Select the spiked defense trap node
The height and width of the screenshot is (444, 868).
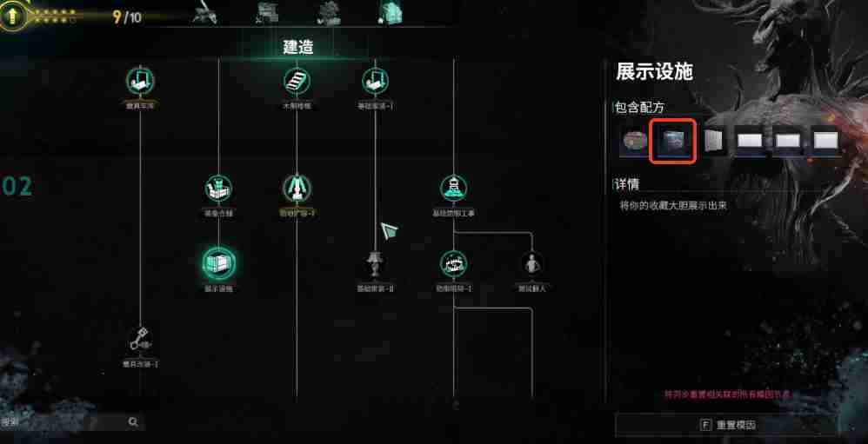[x=453, y=264]
